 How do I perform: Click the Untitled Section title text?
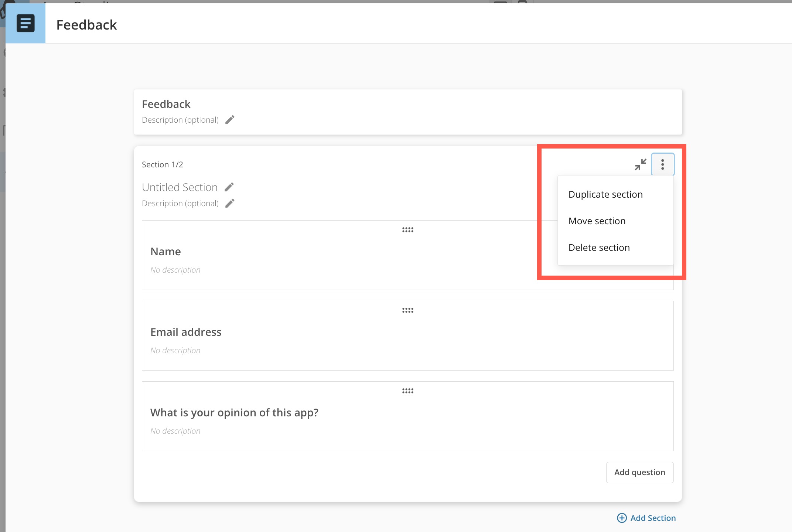[180, 187]
